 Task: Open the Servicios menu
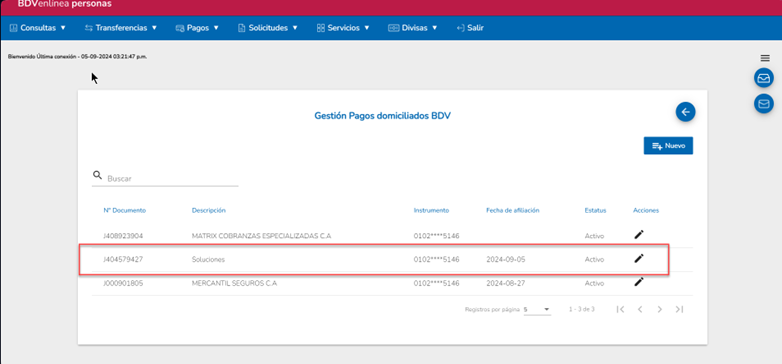[x=343, y=28]
